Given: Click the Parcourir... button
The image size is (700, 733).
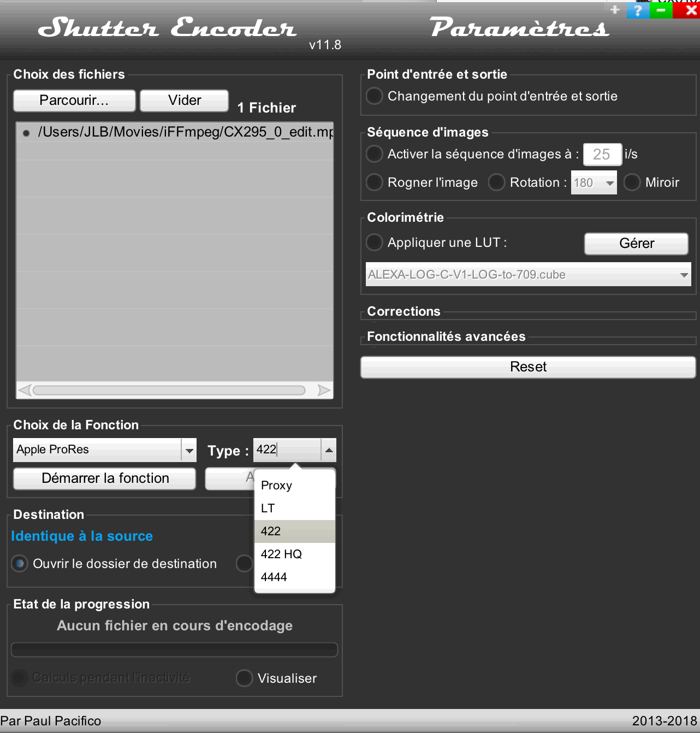Looking at the screenshot, I should (74, 101).
